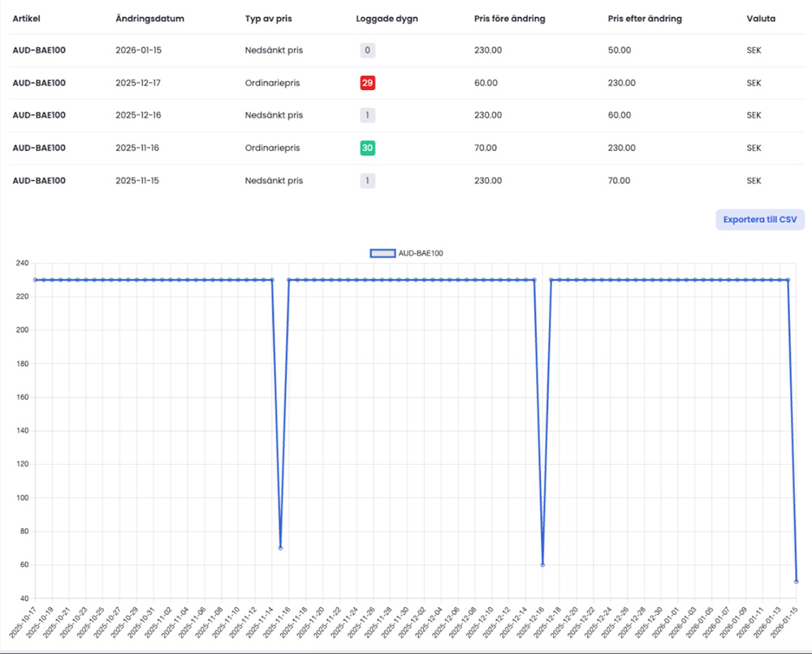The width and height of the screenshot is (812, 654).
Task: Click the Valuta column header
Action: [x=761, y=19]
